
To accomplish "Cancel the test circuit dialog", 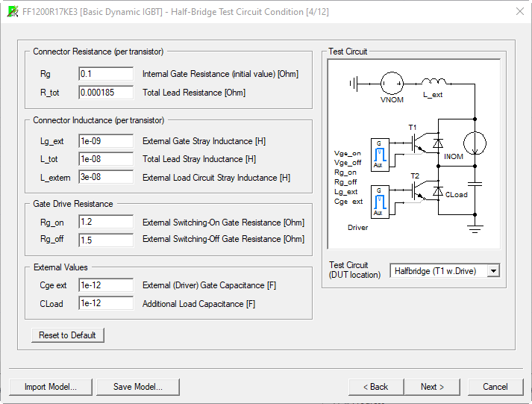I will [495, 387].
